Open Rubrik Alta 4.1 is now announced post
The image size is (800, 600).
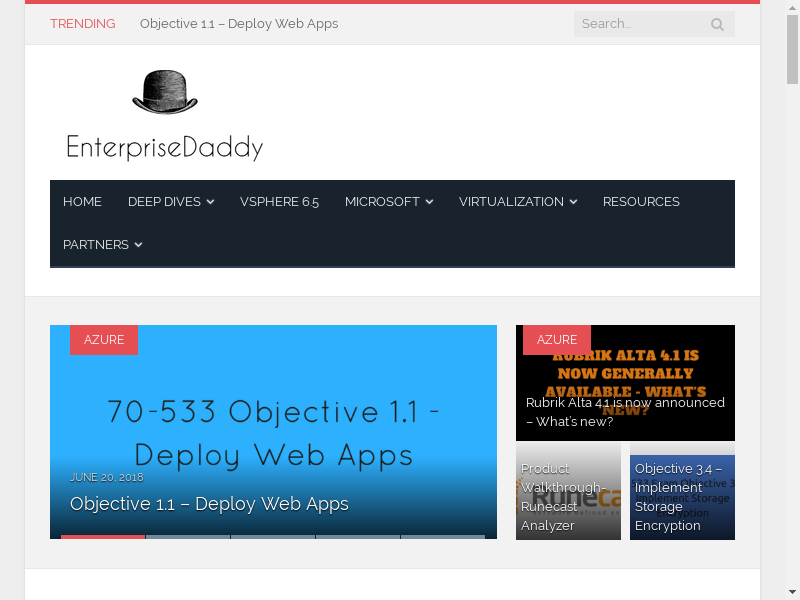625,412
